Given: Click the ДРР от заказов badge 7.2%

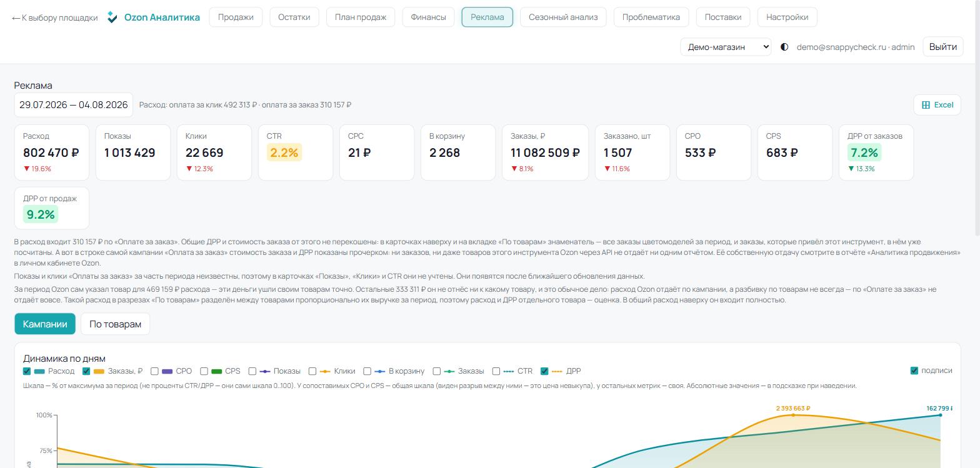Looking at the screenshot, I should (x=865, y=152).
